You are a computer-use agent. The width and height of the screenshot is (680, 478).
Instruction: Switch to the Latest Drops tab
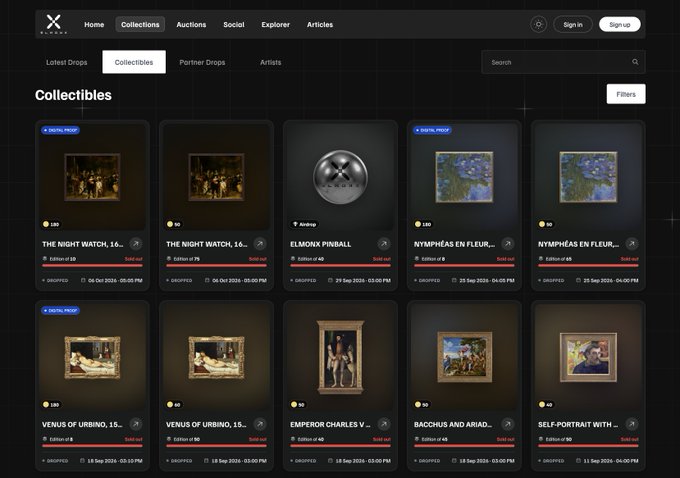(x=67, y=62)
